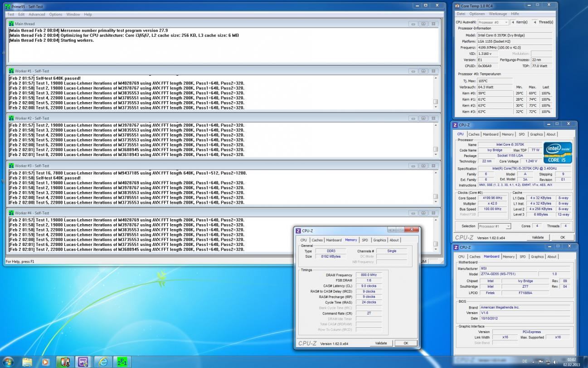
Task: Click the Main thread window icon
Action: point(11,24)
